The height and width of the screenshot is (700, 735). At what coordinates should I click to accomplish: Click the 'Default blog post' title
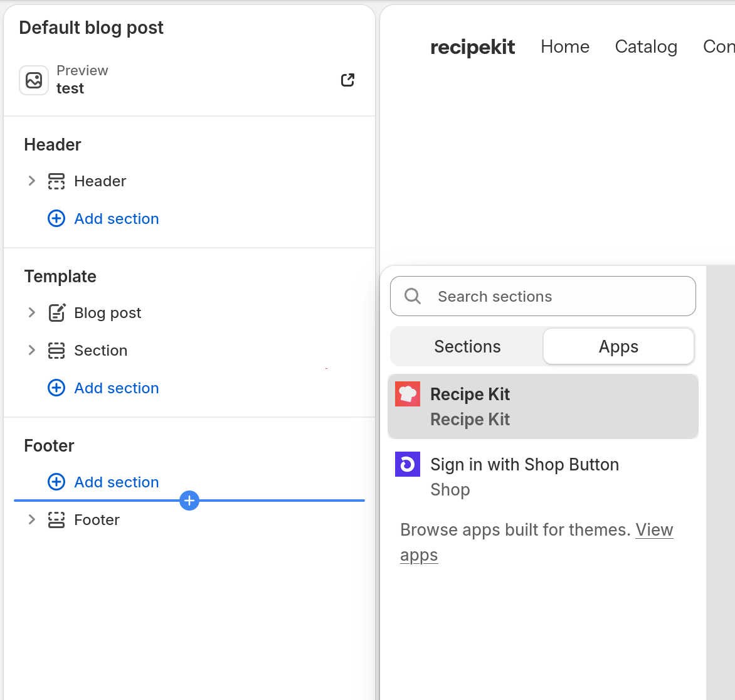(92, 28)
